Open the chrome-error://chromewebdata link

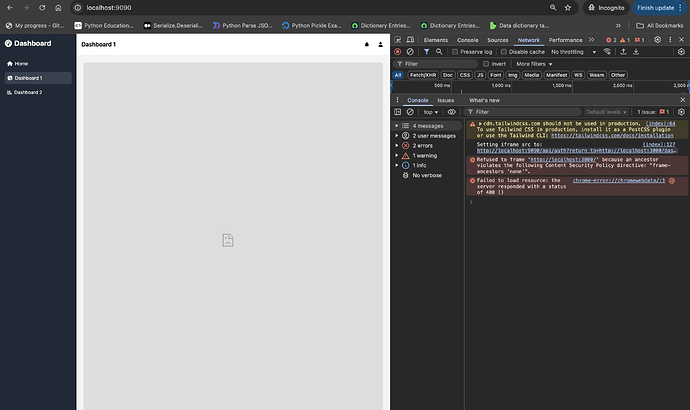[x=619, y=180]
